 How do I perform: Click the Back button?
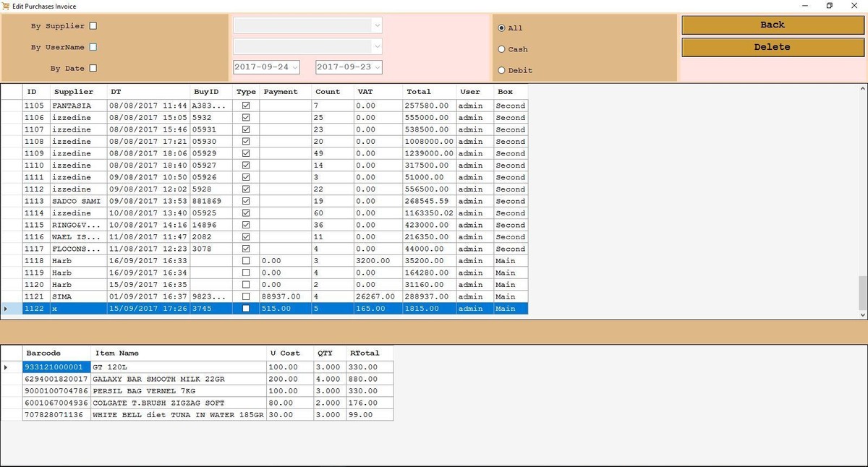pos(772,25)
